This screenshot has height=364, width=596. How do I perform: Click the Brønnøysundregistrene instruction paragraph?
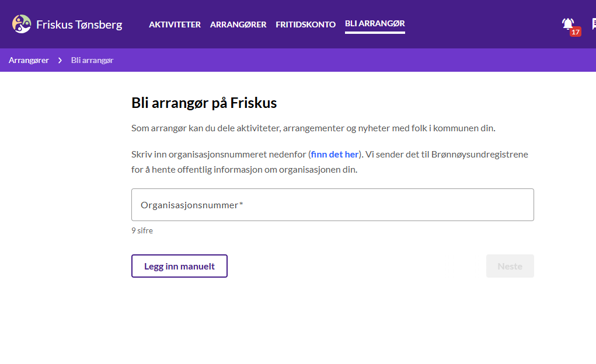point(330,162)
